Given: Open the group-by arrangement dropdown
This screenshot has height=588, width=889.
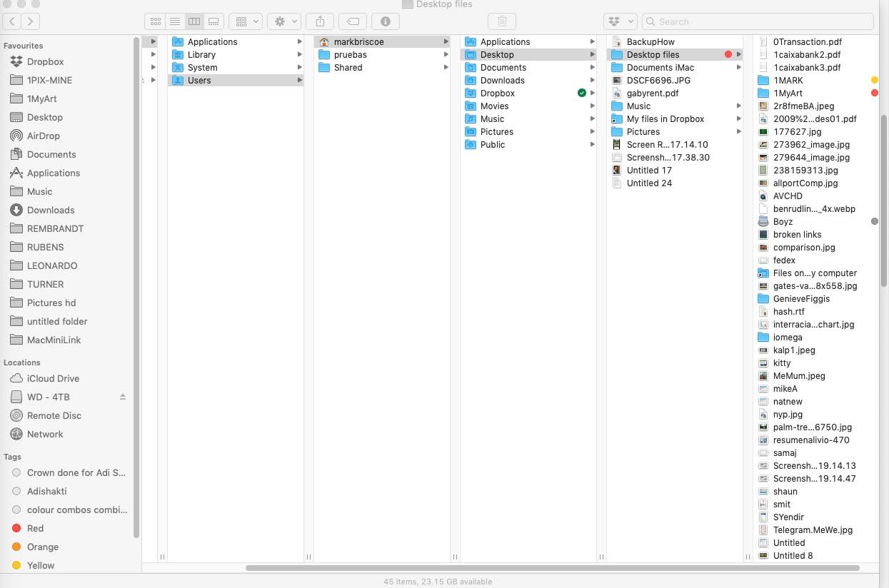Looking at the screenshot, I should [x=247, y=21].
